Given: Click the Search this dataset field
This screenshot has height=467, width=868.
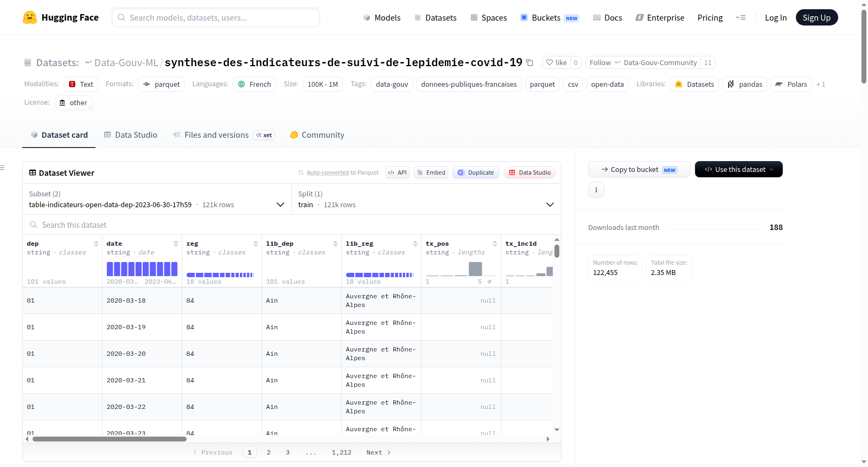Looking at the screenshot, I should [292, 225].
